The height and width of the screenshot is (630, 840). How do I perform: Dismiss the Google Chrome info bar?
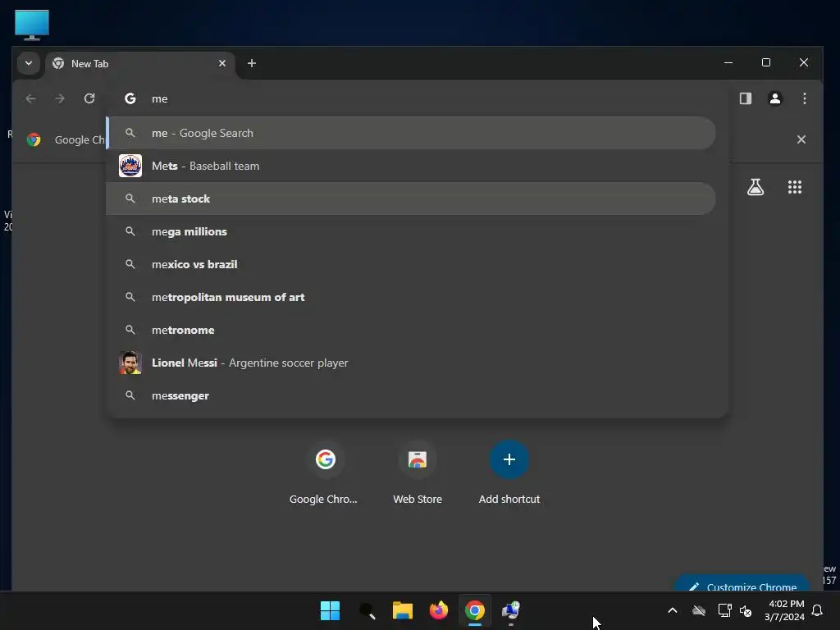tap(801, 139)
